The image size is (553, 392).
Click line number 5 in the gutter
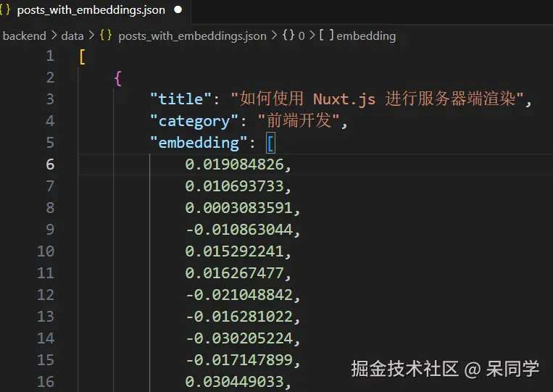(x=50, y=143)
